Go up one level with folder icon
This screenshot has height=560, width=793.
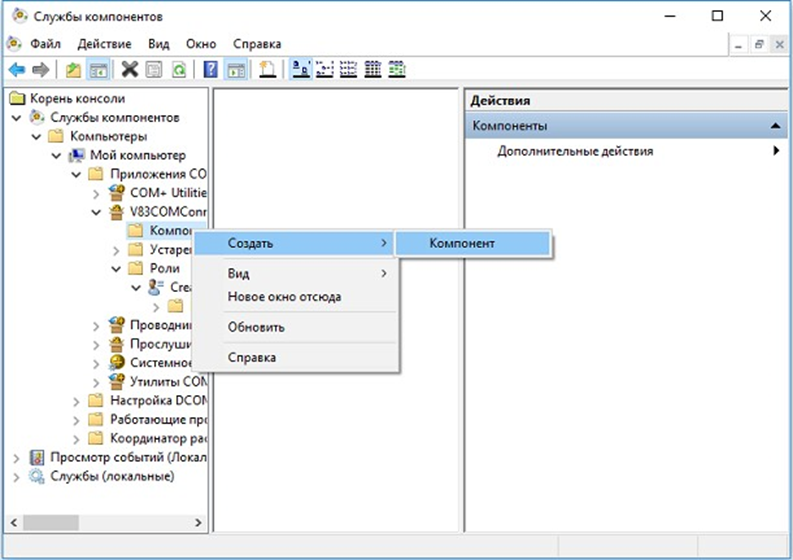73,69
